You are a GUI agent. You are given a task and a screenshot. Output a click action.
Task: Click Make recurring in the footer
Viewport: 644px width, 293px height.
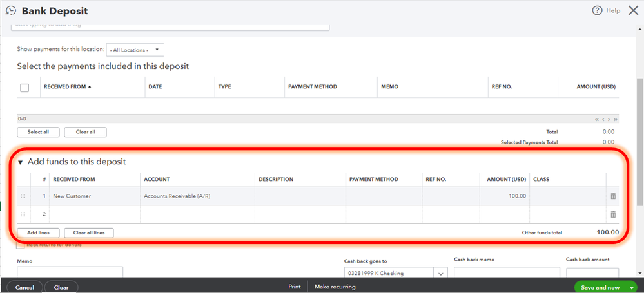335,287
